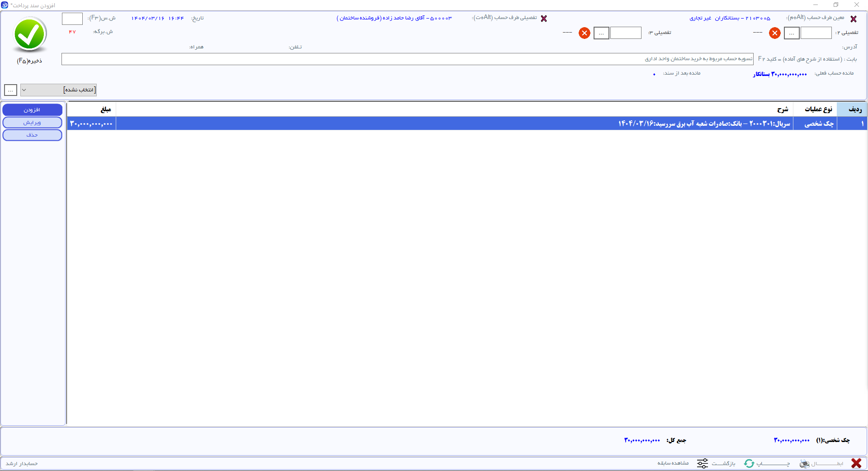868x471 pixels.
Task: Clear the tafsili account with its X icon
Action: [x=544, y=19]
